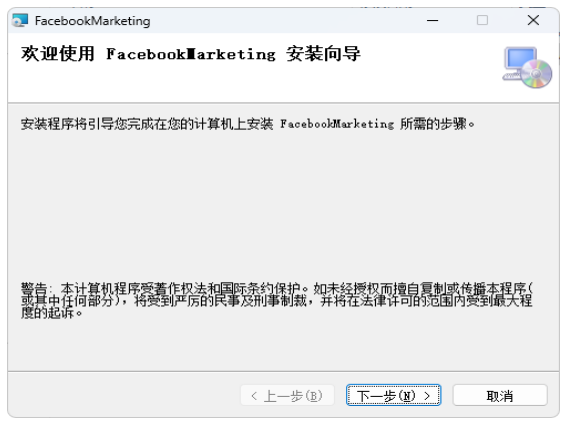Proceed with the 下一步(N) button

394,395
